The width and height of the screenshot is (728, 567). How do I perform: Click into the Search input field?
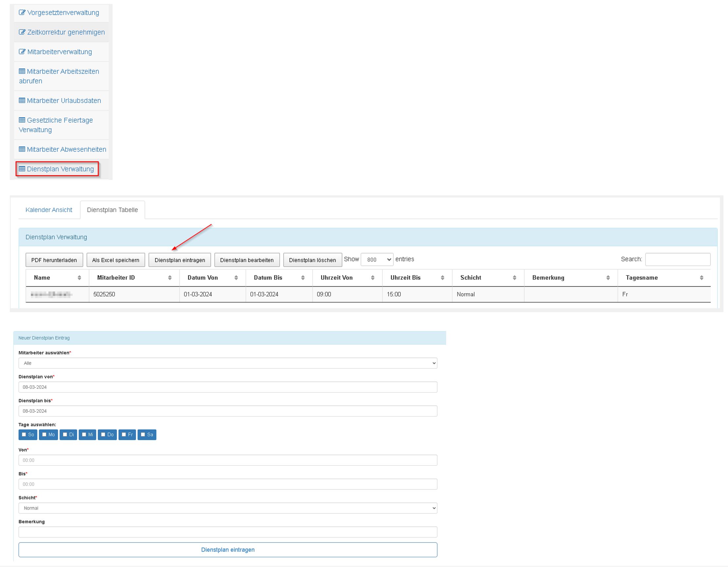pyautogui.click(x=677, y=259)
